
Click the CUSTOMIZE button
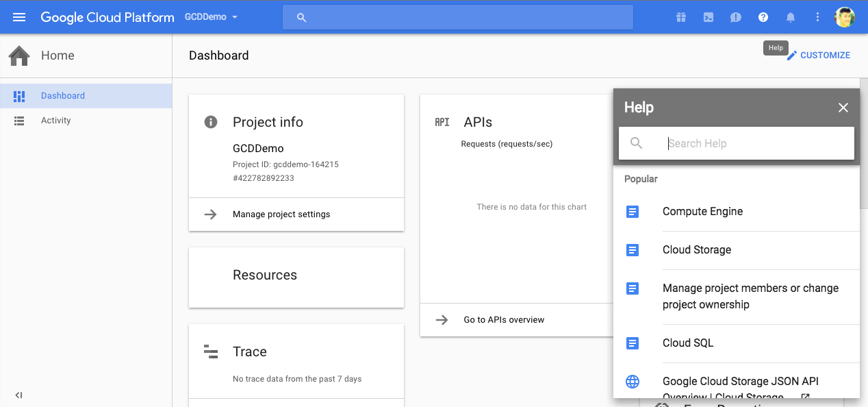tap(819, 56)
